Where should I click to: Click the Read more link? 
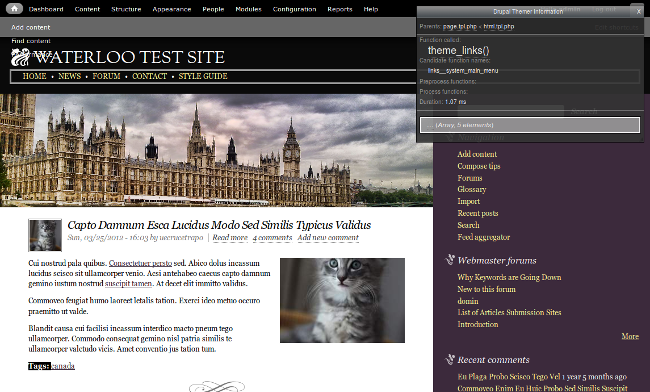click(230, 238)
